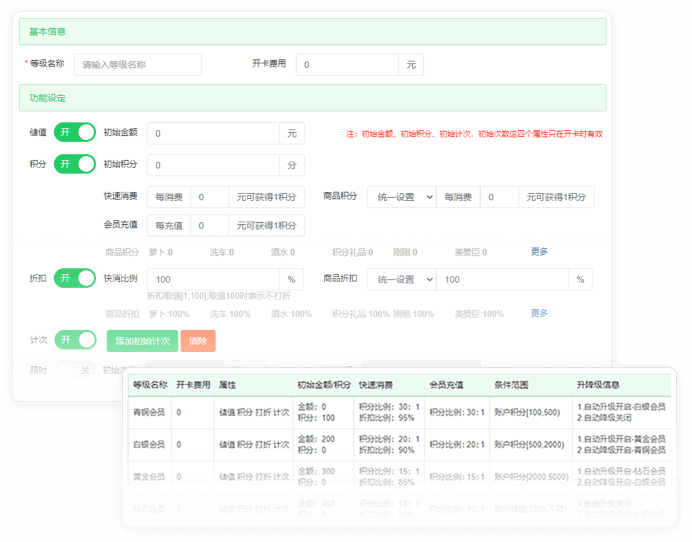Click the 属性 column header
This screenshot has height=542, width=692.
point(227,385)
